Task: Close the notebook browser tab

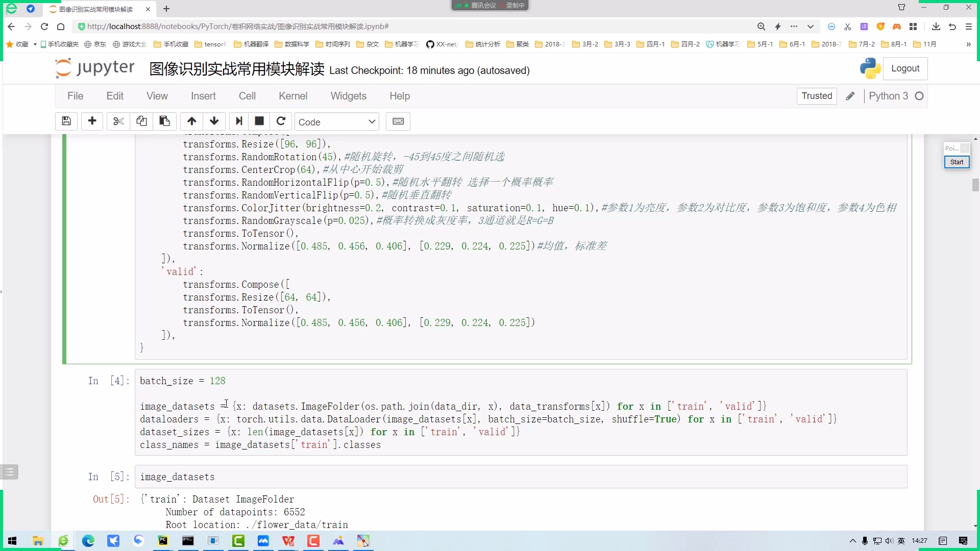Action: [x=148, y=9]
